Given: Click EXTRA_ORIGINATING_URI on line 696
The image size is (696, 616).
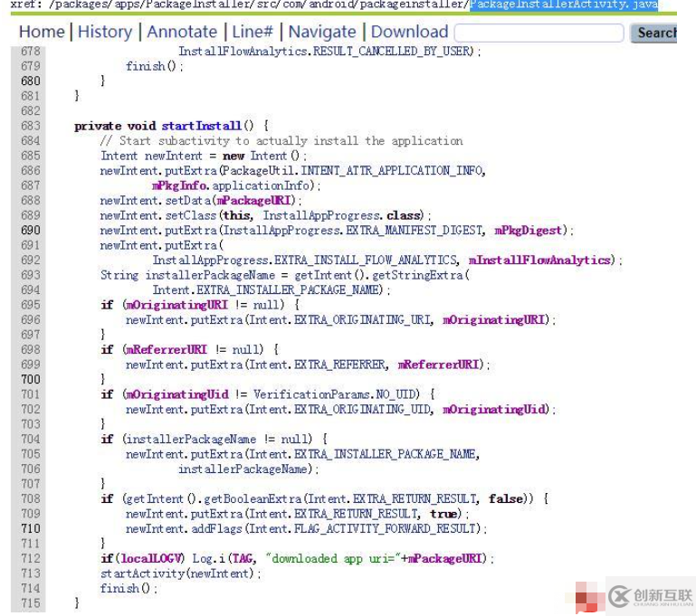Looking at the screenshot, I should pos(362,319).
